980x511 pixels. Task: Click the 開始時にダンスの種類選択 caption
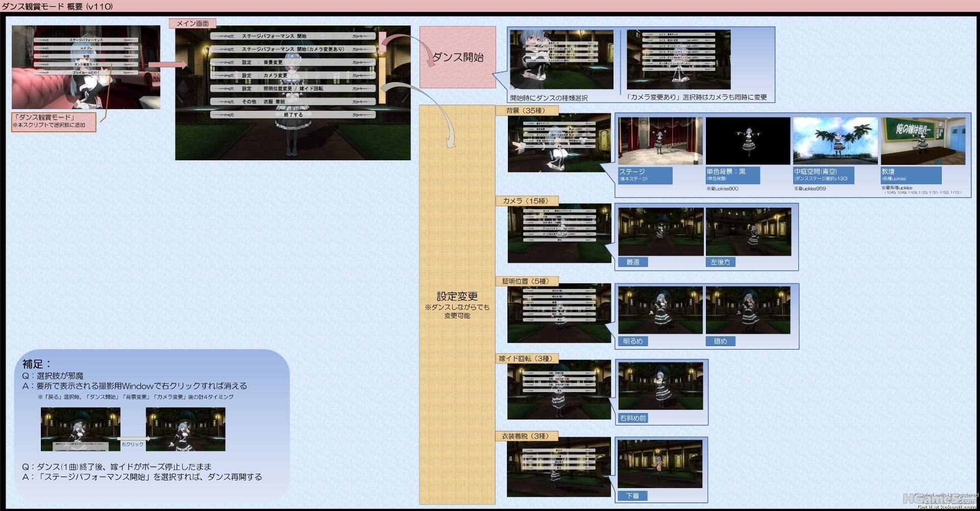coord(549,98)
